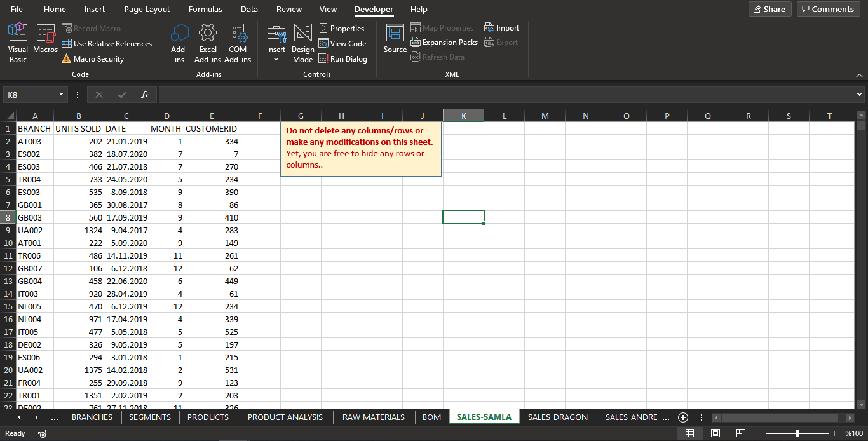Screen dimensions: 868x441
Task: Open Excel Add-ins
Action: tap(208, 43)
